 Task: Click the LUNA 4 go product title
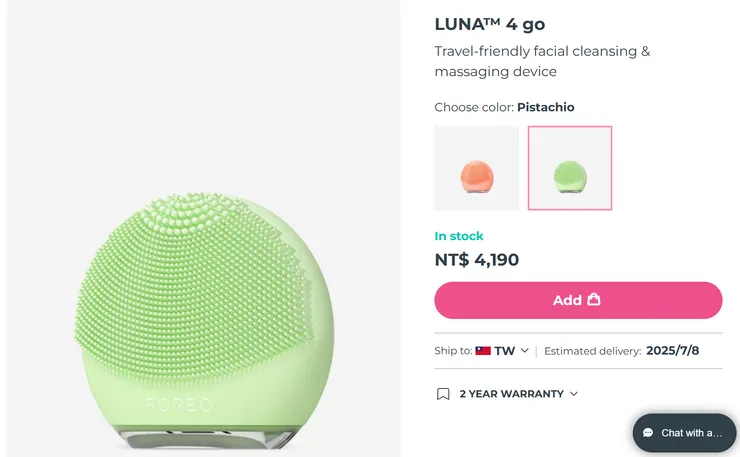point(489,24)
